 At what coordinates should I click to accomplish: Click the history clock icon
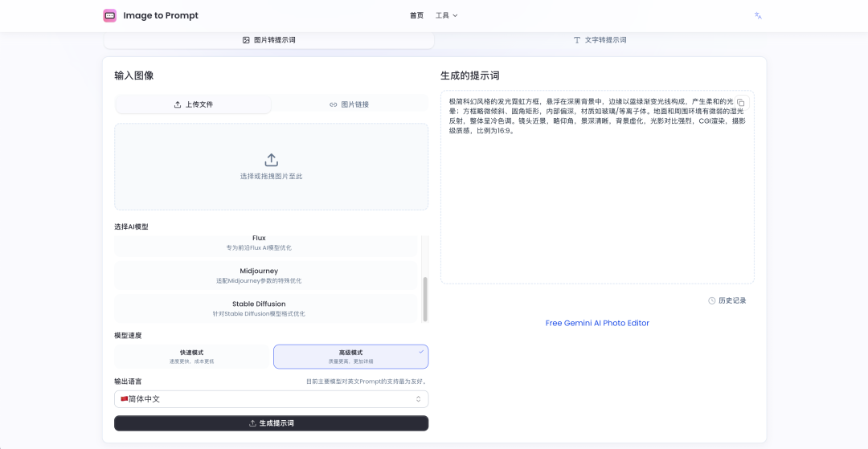711,300
